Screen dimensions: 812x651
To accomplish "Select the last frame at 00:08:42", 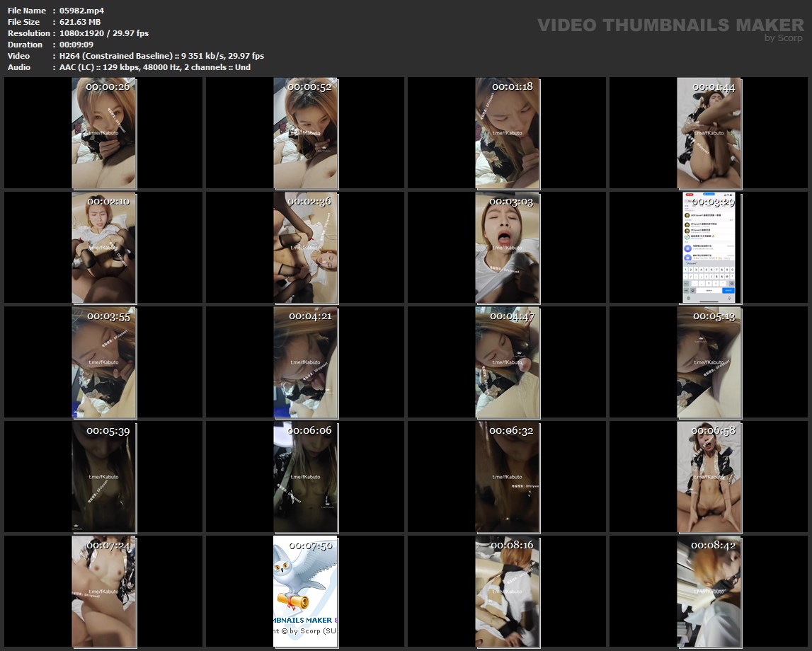I will (x=709, y=592).
